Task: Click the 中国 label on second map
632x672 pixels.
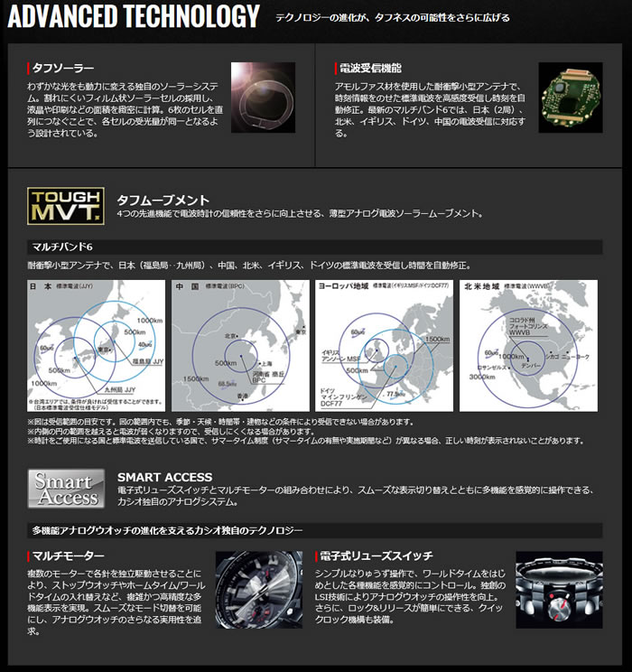Action: coord(187,286)
